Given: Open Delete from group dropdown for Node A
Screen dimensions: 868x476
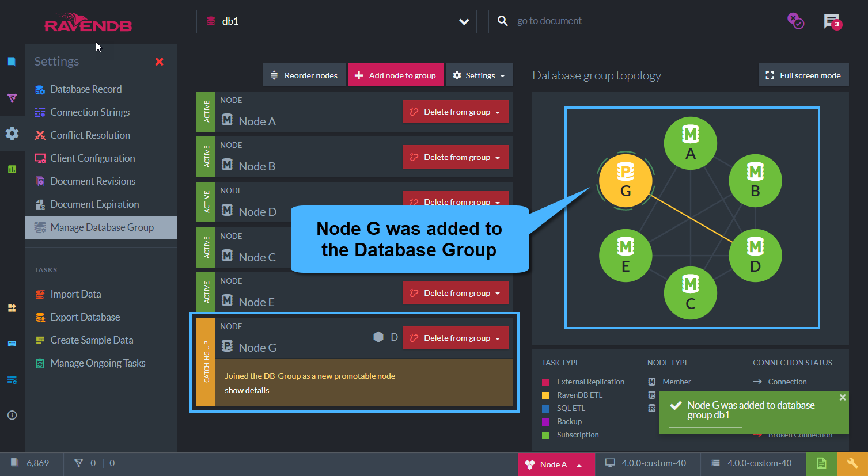Looking at the screenshot, I should point(456,112).
